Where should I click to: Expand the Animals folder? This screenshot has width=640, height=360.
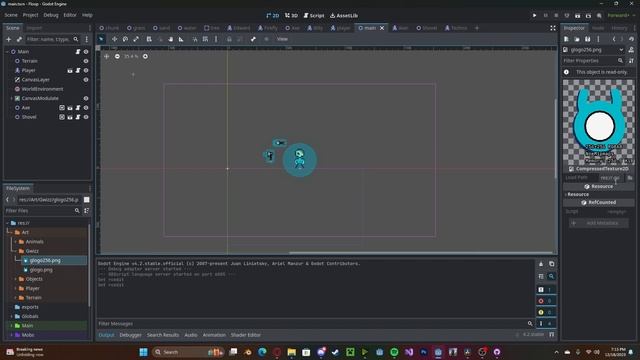click(16, 242)
